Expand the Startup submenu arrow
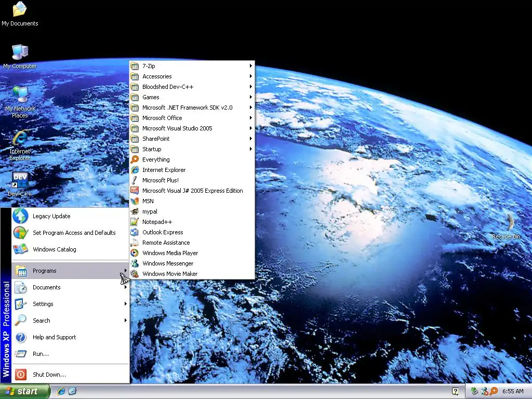Viewport: 532px width, 399px height. coord(251,149)
